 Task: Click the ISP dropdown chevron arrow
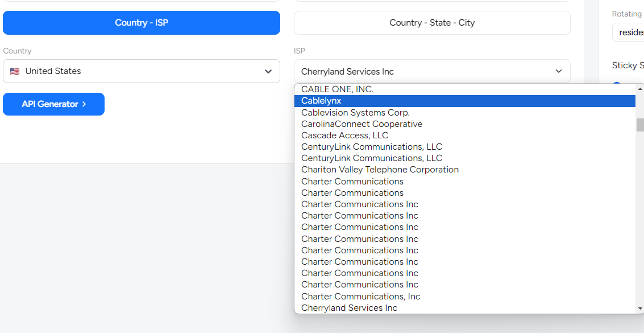(558, 72)
